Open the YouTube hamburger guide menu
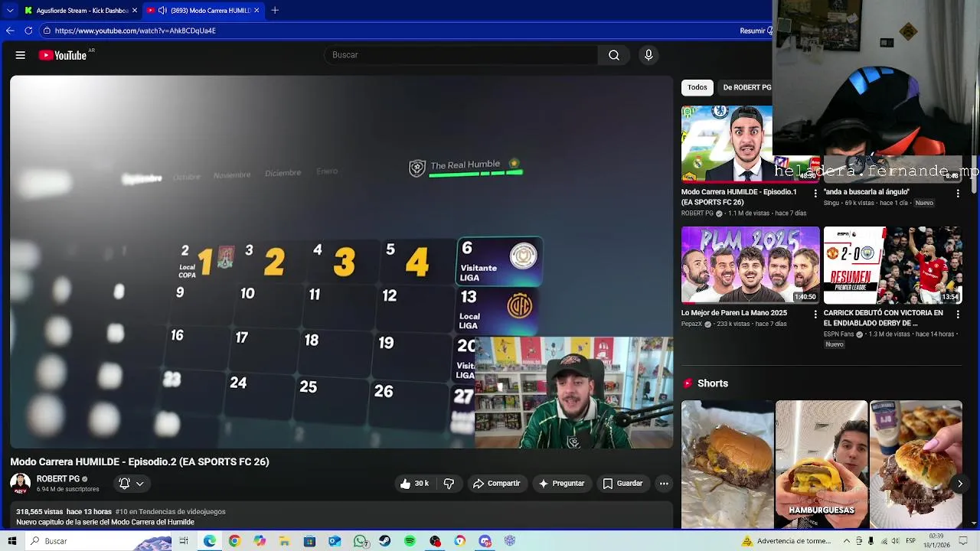This screenshot has height=551, width=980. tap(21, 55)
